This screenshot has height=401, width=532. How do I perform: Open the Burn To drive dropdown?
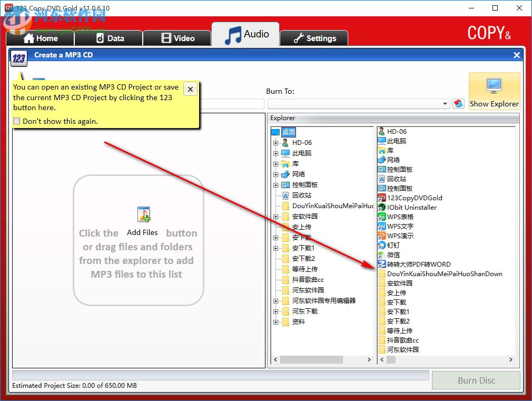[445, 104]
